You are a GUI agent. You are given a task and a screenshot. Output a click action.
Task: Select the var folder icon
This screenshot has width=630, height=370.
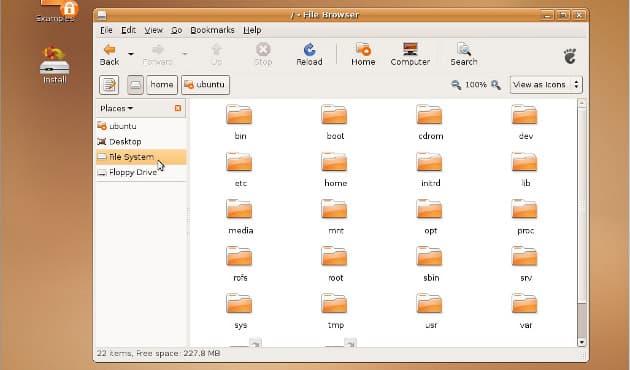tap(525, 303)
